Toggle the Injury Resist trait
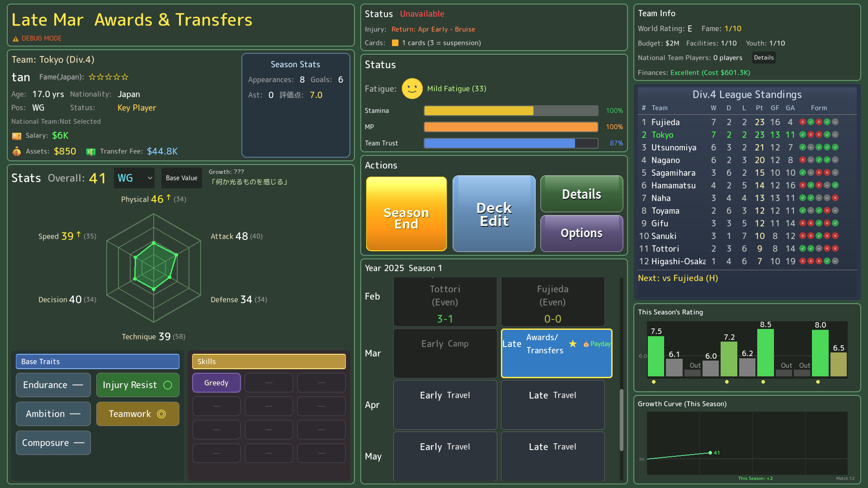Screen dimensions: 868x488 point(137,385)
